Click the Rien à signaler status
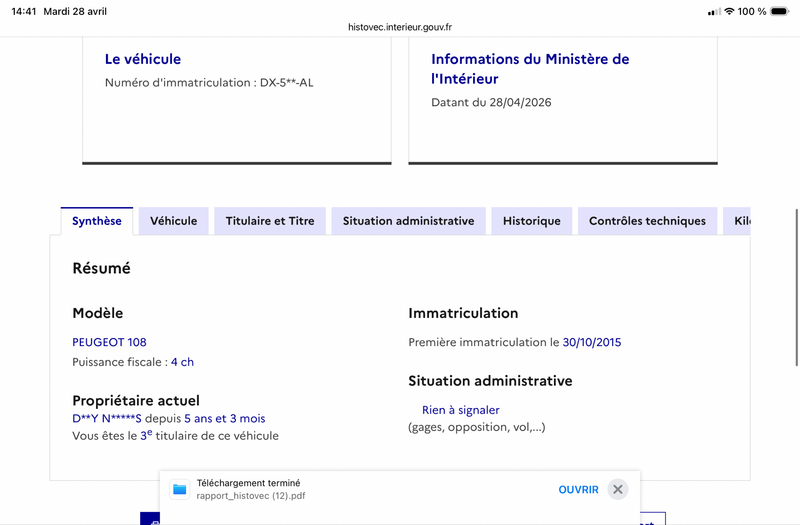 pos(460,410)
